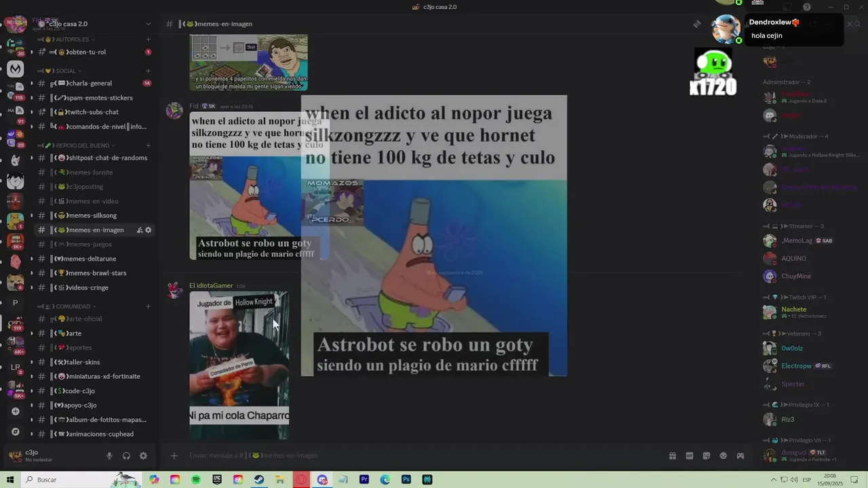Open the GIF picker
Screen dimensions: 868x488
690,456
